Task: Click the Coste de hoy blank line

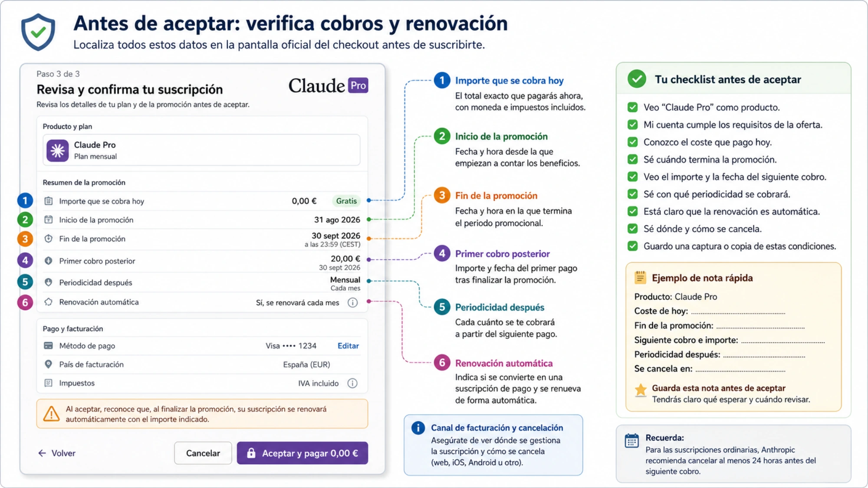Action: click(738, 313)
